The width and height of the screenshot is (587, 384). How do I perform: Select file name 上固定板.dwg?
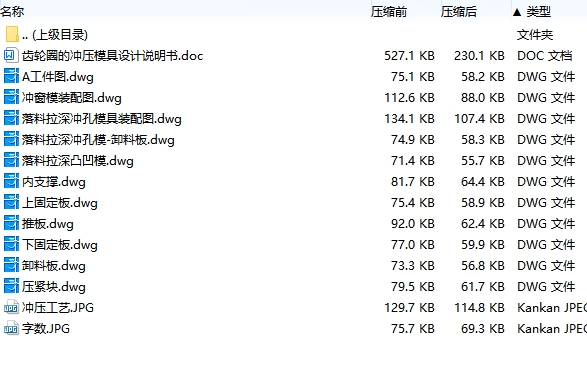pos(60,202)
